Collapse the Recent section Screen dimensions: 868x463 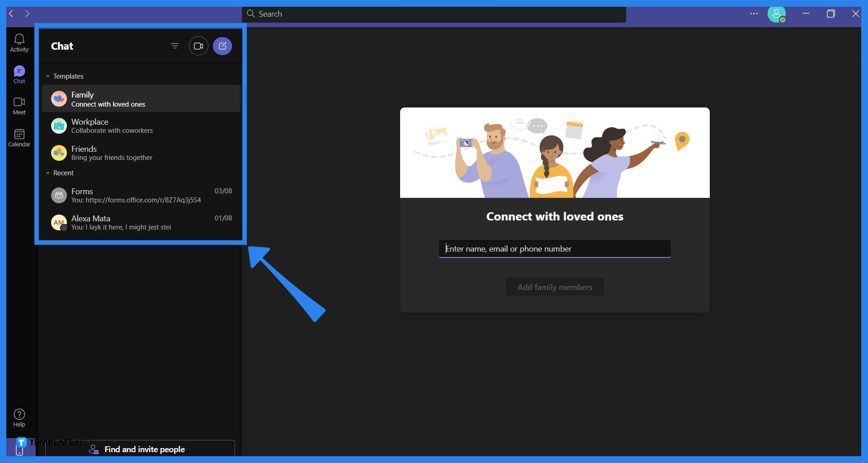[48, 173]
